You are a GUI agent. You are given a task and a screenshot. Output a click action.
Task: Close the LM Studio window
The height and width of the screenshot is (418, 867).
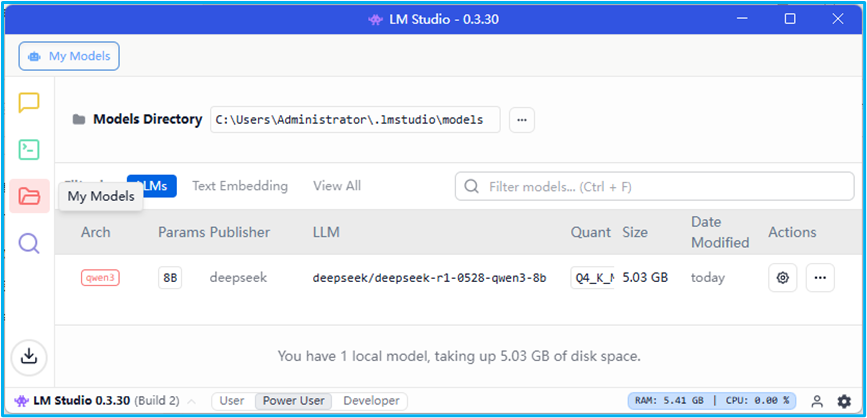point(838,19)
